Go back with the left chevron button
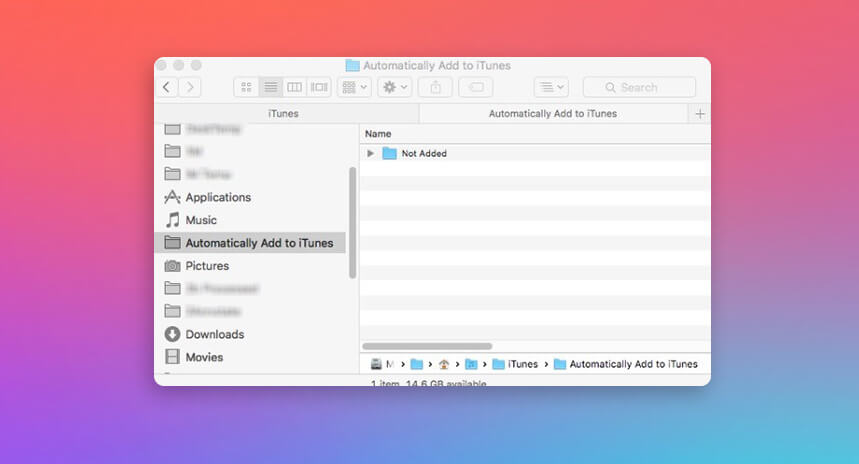Viewport: 859px width, 464px height. [167, 87]
